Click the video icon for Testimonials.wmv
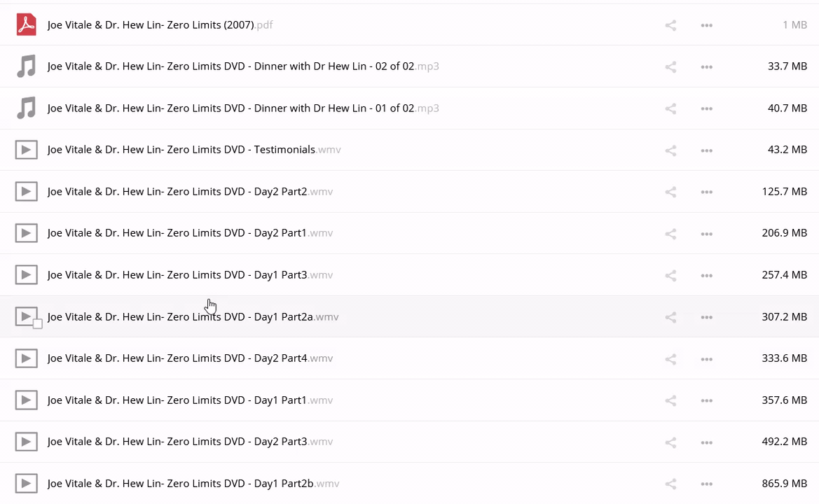This screenshot has width=819, height=504. click(x=26, y=150)
